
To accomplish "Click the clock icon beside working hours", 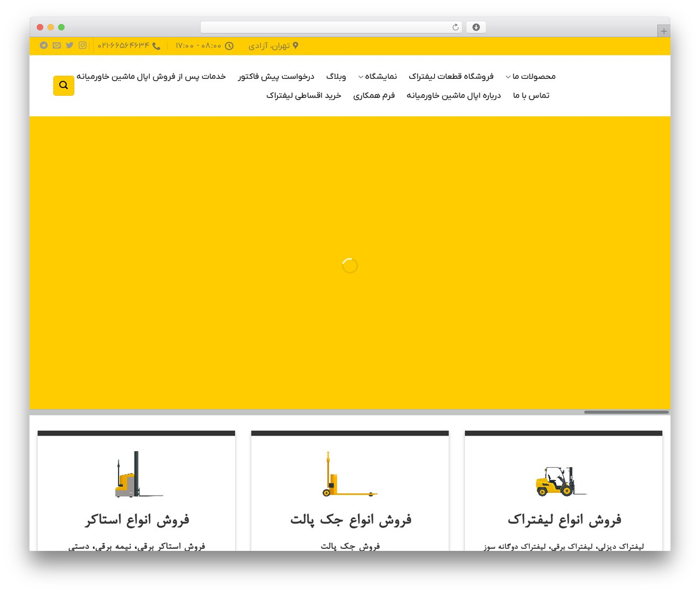I will (x=229, y=46).
